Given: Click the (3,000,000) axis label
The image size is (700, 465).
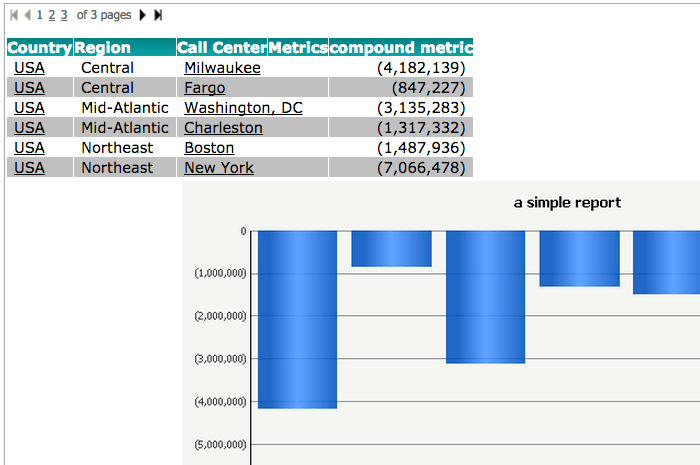Looking at the screenshot, I should tap(221, 359).
